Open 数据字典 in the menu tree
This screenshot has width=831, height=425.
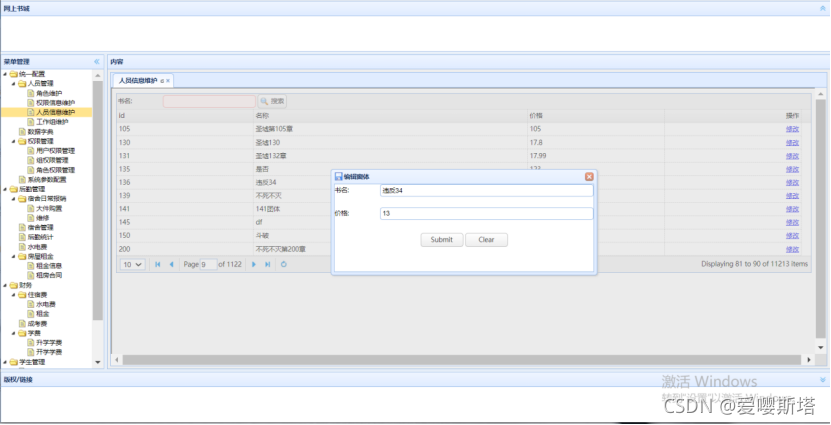click(x=41, y=131)
